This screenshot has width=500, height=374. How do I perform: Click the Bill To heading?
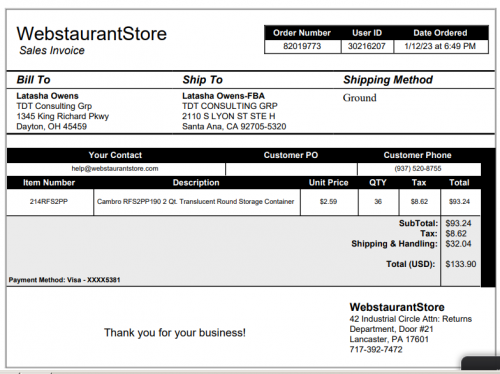(x=34, y=80)
